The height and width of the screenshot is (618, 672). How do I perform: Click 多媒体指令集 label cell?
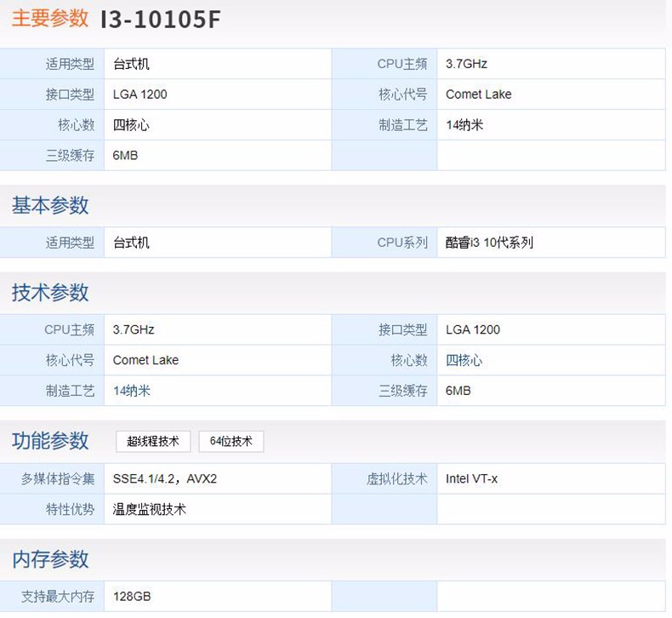click(52, 478)
